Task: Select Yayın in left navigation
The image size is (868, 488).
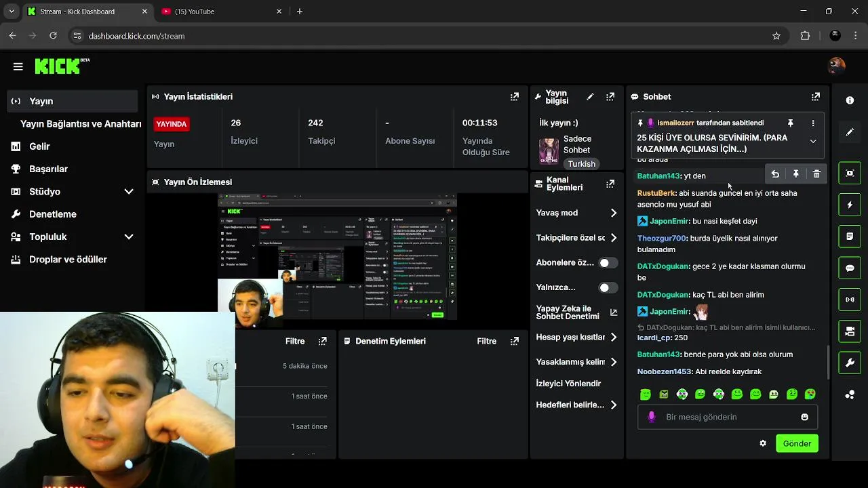Action: click(72, 101)
